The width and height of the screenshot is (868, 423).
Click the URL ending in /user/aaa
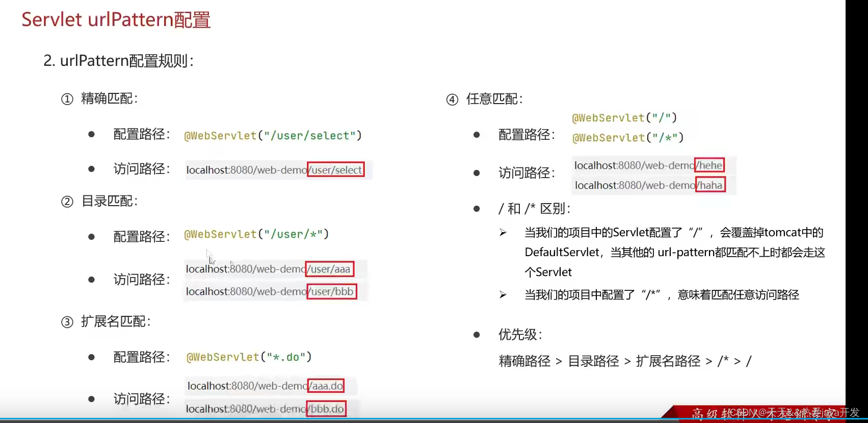270,269
